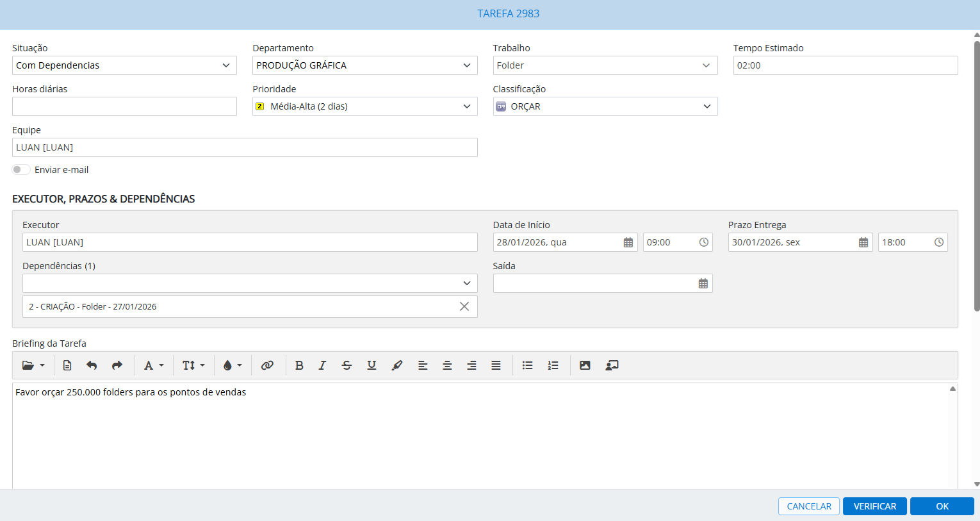Image resolution: width=980 pixels, height=521 pixels.
Task: Remove the CRIAÇÃO Folder dependency
Action: (x=464, y=306)
